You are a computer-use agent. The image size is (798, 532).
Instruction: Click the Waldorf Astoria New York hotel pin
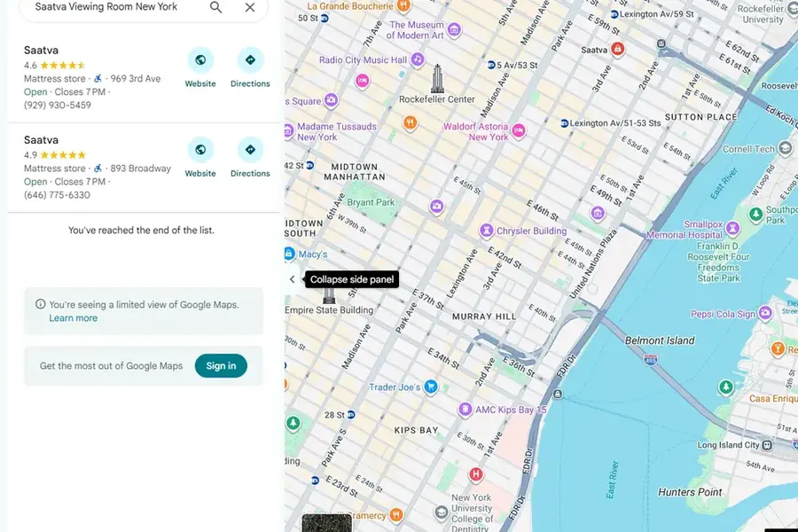(519, 131)
